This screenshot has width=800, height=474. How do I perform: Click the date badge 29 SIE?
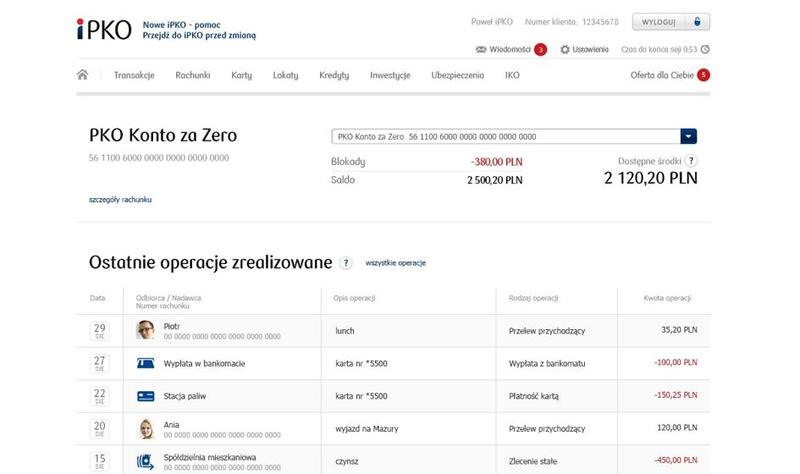99,331
